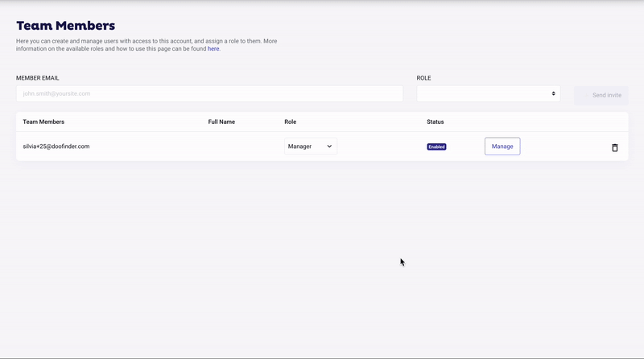Image resolution: width=644 pixels, height=359 pixels.
Task: Open the 'here' documentation link
Action: (x=213, y=48)
